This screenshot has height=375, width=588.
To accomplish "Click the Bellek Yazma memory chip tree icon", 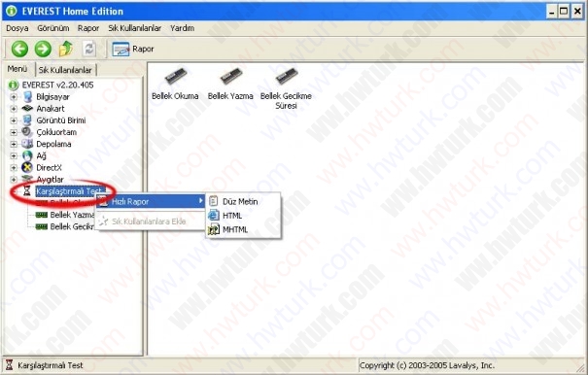I will pos(41,215).
